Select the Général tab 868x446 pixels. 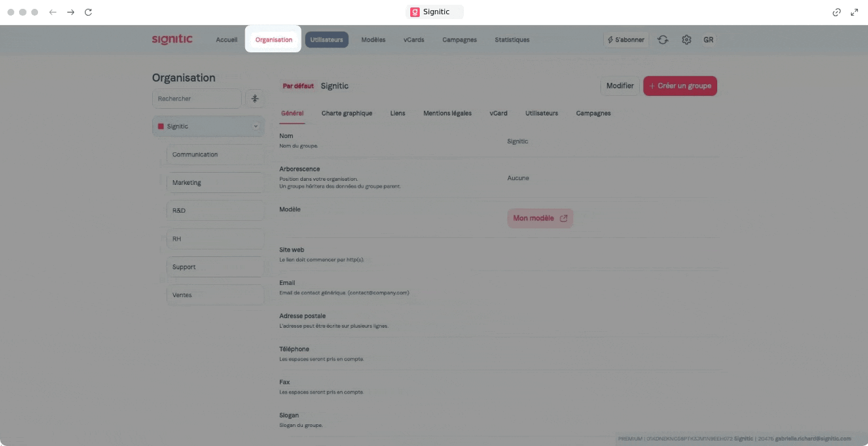(x=292, y=114)
